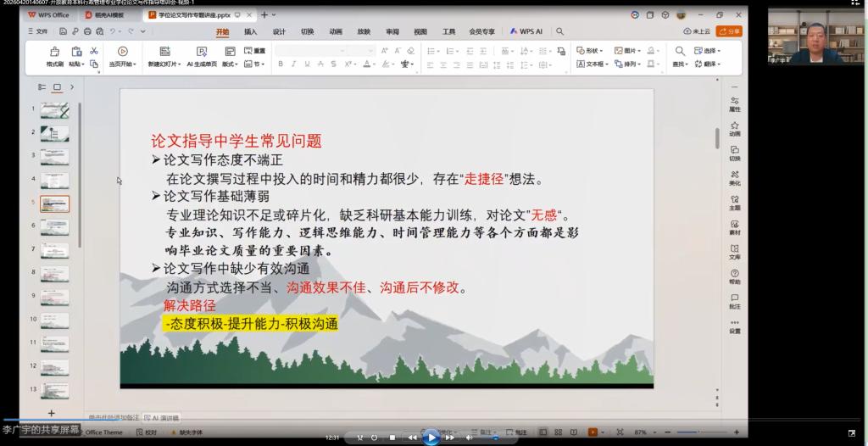This screenshot has height=446, width=868.
Task: Open the Text Box (文本框) dropdown
Action: (x=593, y=64)
